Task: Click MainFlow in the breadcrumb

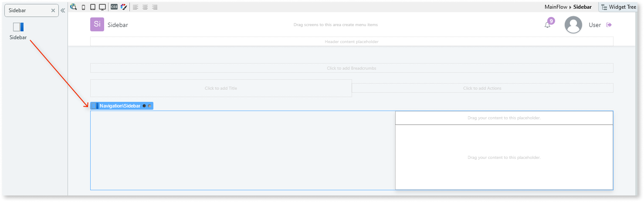Action: point(556,7)
